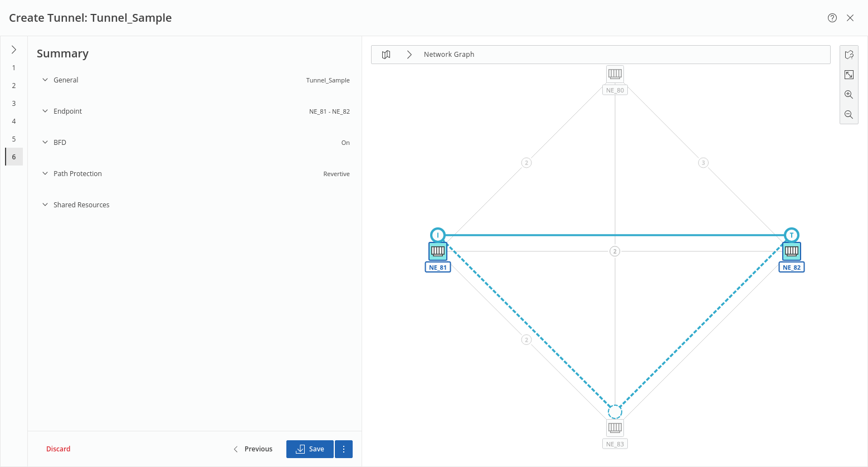Click the NE_81 ingress node
868x467 pixels.
pyautogui.click(x=438, y=251)
